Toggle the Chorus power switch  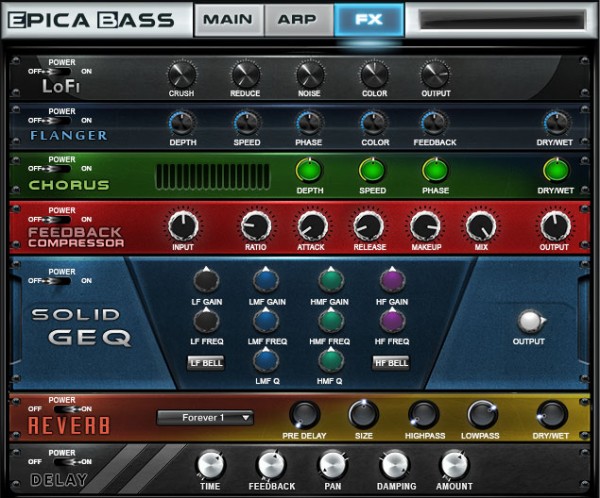click(x=59, y=168)
